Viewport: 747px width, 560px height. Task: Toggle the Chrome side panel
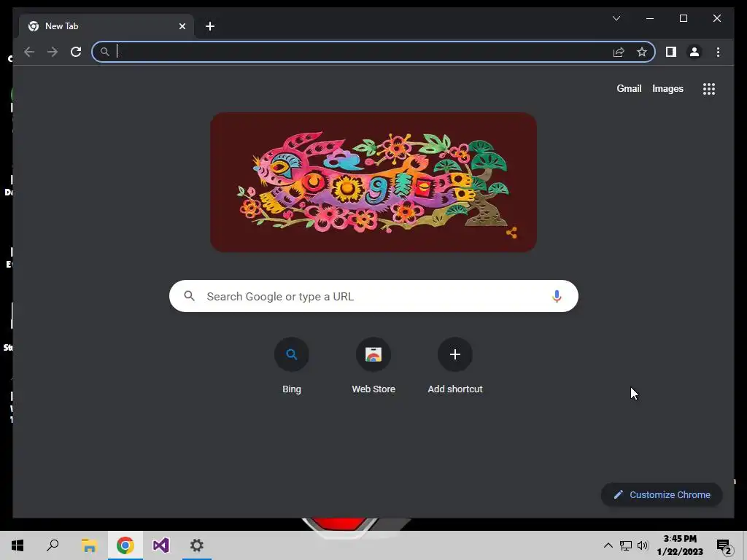tap(671, 52)
